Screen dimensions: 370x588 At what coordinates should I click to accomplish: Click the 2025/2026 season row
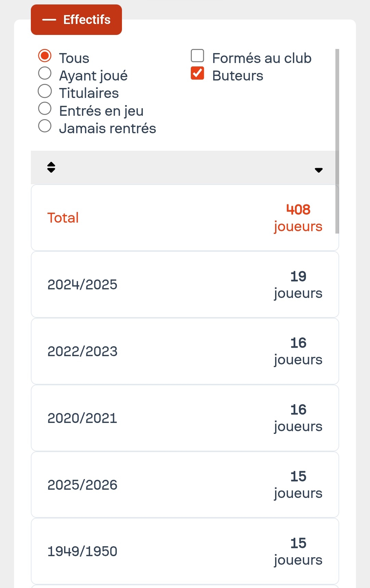pos(185,485)
